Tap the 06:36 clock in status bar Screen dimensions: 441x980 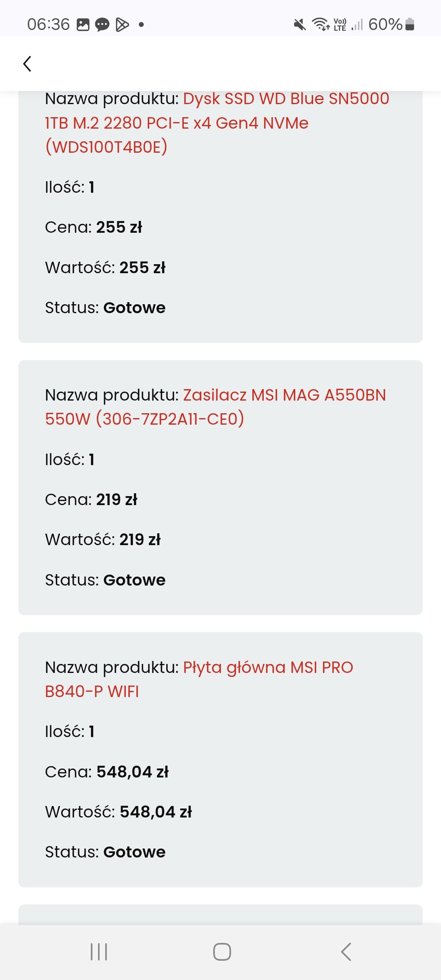[x=48, y=24]
